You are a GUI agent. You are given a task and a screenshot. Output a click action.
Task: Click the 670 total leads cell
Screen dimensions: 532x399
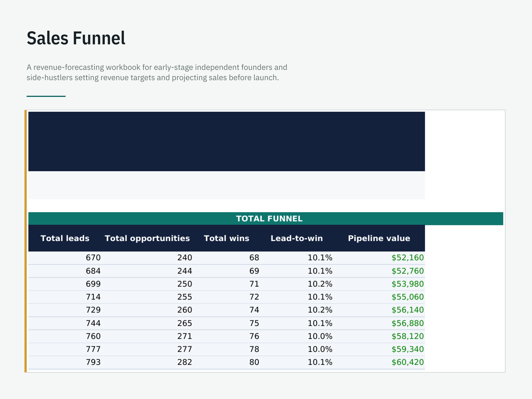pos(93,258)
